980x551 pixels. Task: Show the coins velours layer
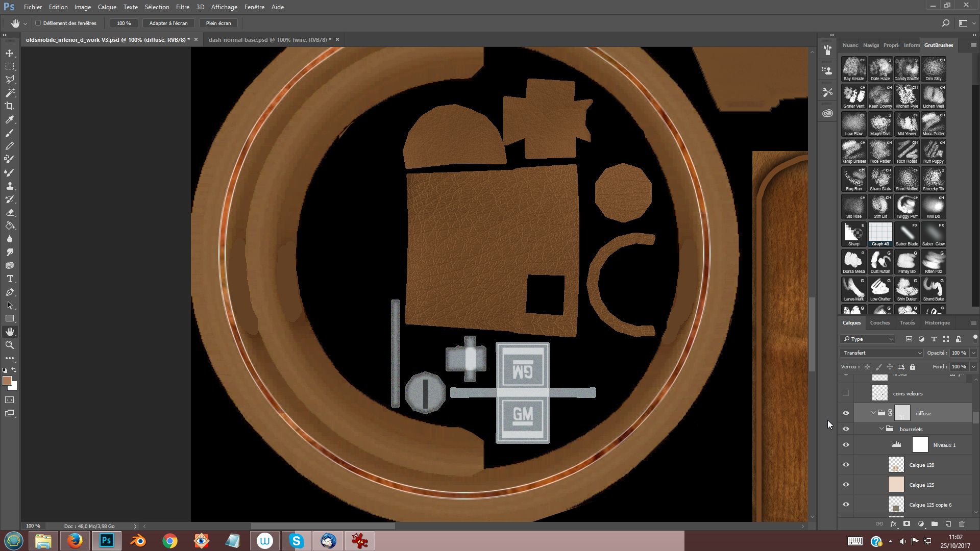pyautogui.click(x=846, y=393)
